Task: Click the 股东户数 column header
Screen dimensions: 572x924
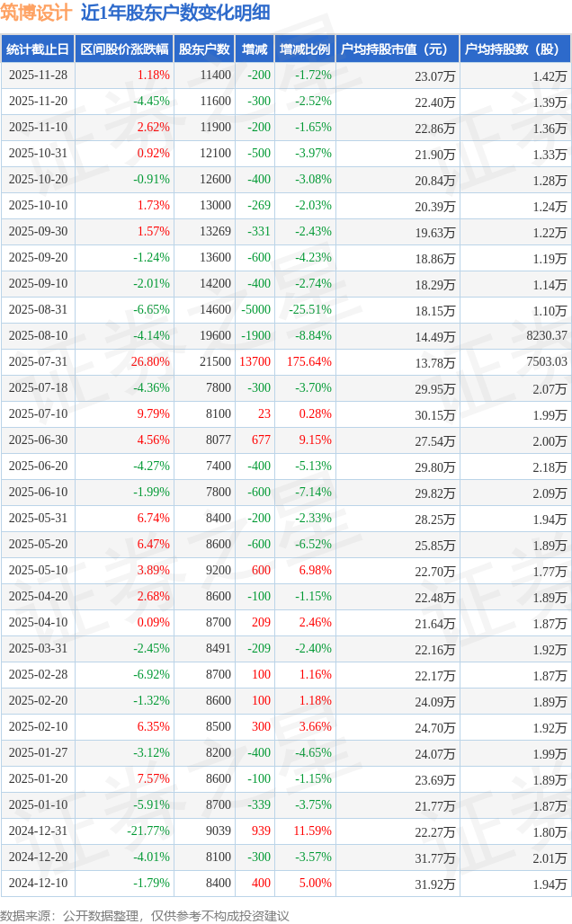Action: (204, 49)
